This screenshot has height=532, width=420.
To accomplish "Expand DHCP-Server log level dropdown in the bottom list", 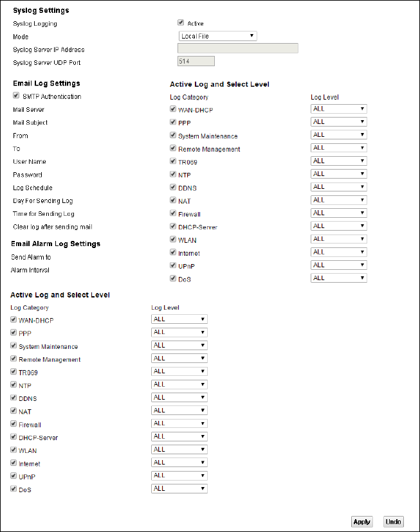I will click(x=179, y=436).
